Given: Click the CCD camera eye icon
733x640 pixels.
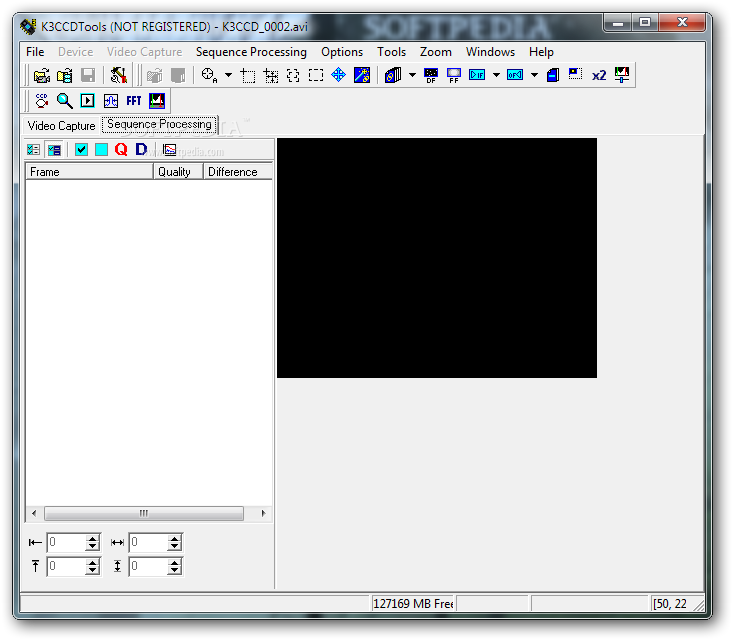Looking at the screenshot, I should (x=42, y=101).
